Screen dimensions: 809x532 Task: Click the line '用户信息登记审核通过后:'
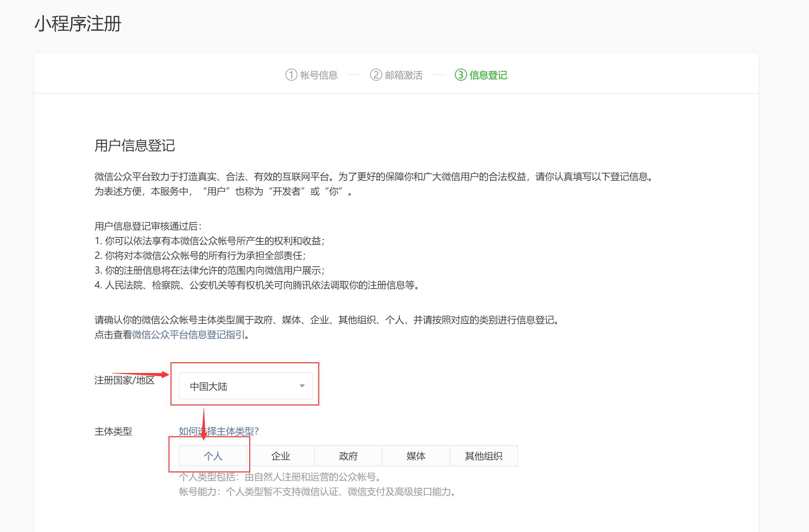pyautogui.click(x=148, y=226)
